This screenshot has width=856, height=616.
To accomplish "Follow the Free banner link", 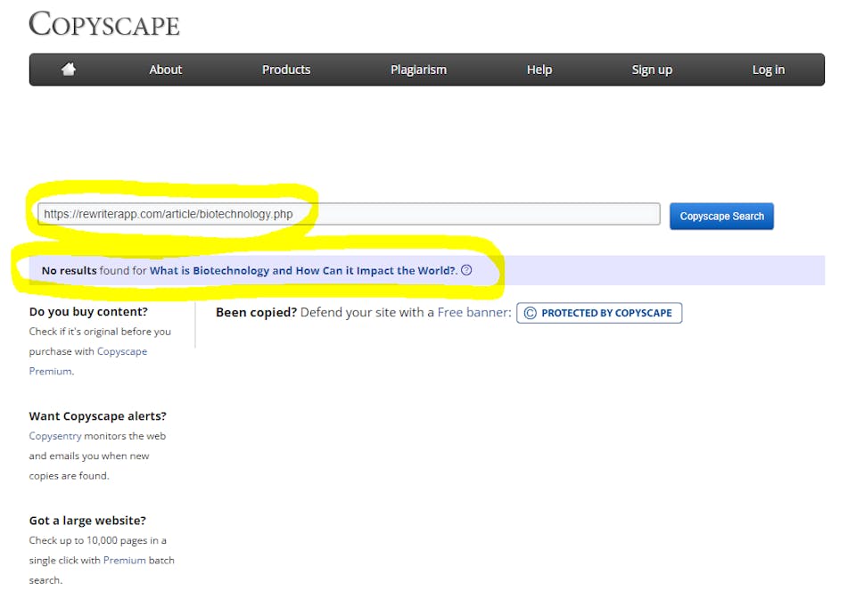I will point(474,313).
